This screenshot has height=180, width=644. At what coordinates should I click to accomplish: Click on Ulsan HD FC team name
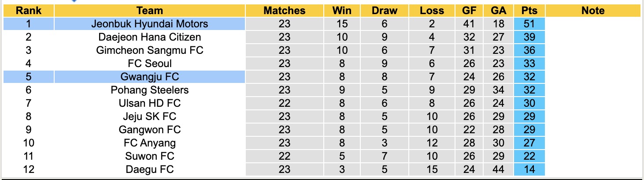(x=150, y=103)
